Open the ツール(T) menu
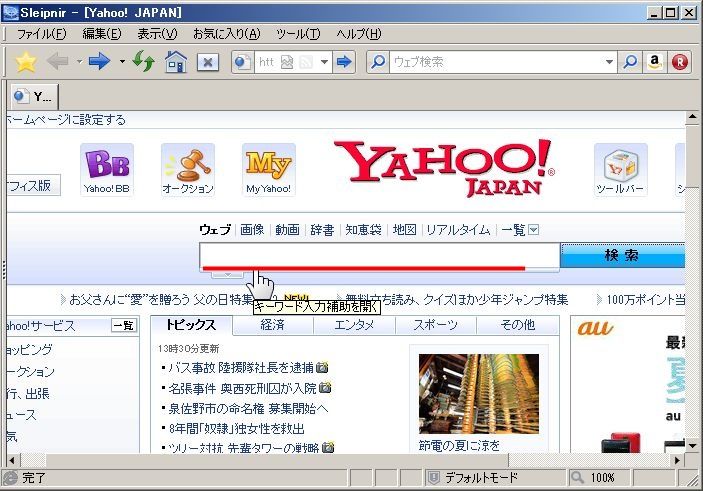Viewport: 703px width, 491px height. [x=298, y=34]
